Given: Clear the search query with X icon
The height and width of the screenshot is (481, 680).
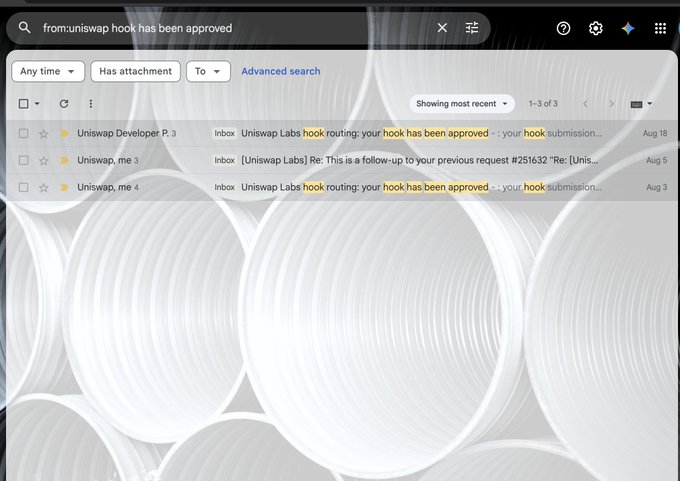Looking at the screenshot, I should pyautogui.click(x=442, y=28).
